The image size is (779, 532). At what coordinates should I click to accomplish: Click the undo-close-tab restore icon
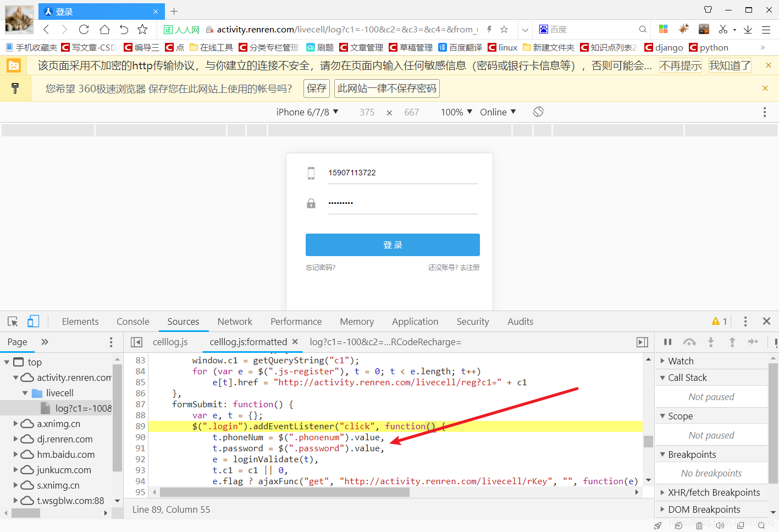(x=124, y=29)
